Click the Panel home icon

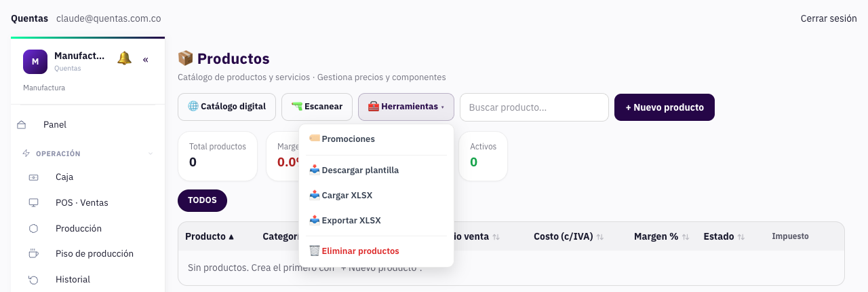pos(21,125)
